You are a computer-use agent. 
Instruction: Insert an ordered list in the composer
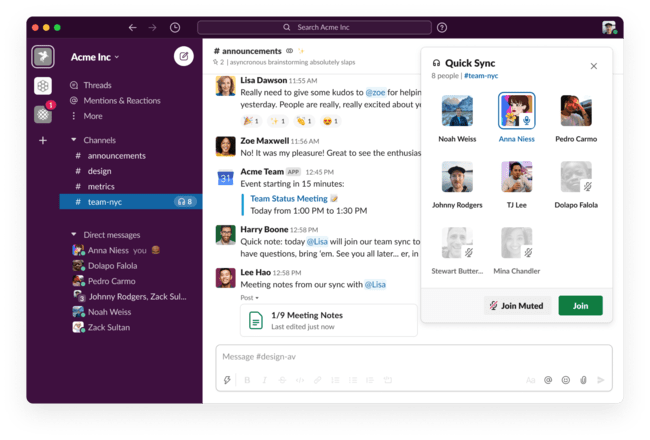[335, 380]
